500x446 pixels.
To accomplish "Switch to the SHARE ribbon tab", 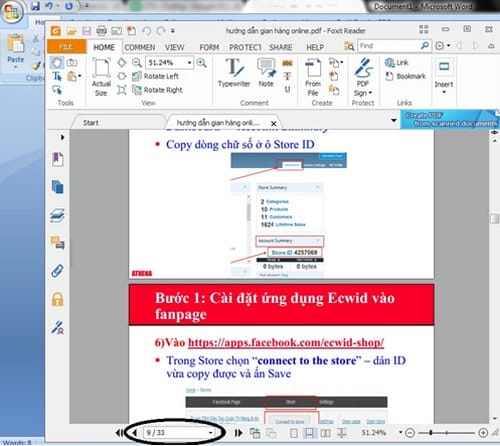I will pyautogui.click(x=281, y=47).
